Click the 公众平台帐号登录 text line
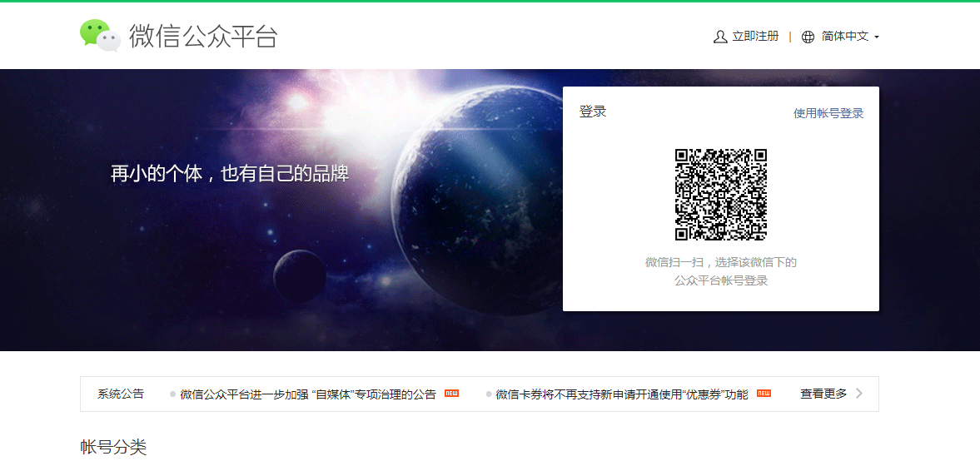The image size is (980, 466). point(720,281)
